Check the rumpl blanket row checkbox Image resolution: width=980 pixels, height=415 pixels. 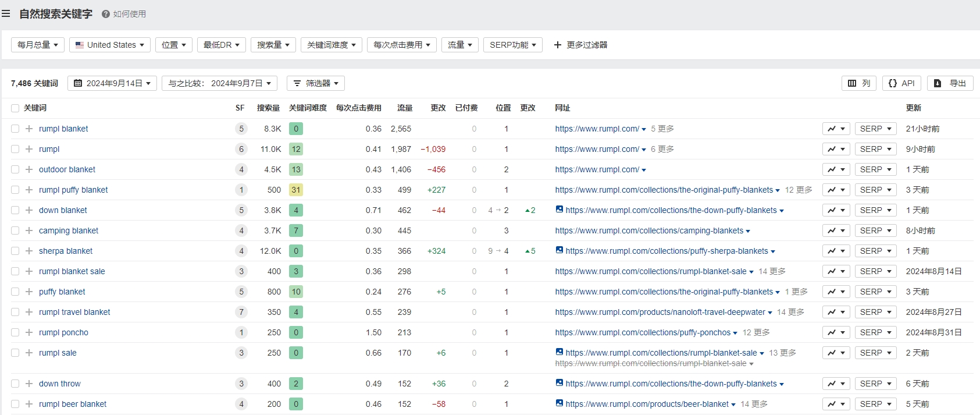pos(15,129)
